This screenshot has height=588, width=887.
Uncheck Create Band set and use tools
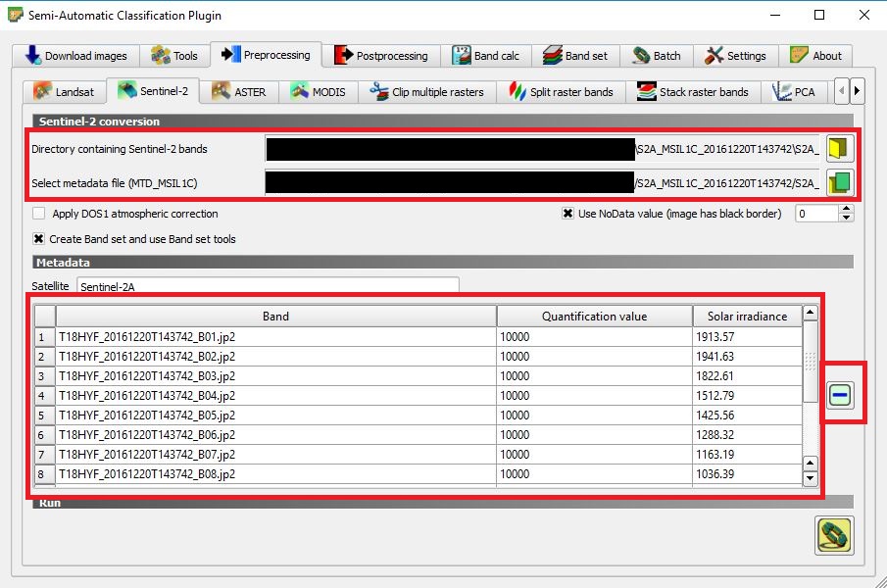39,239
